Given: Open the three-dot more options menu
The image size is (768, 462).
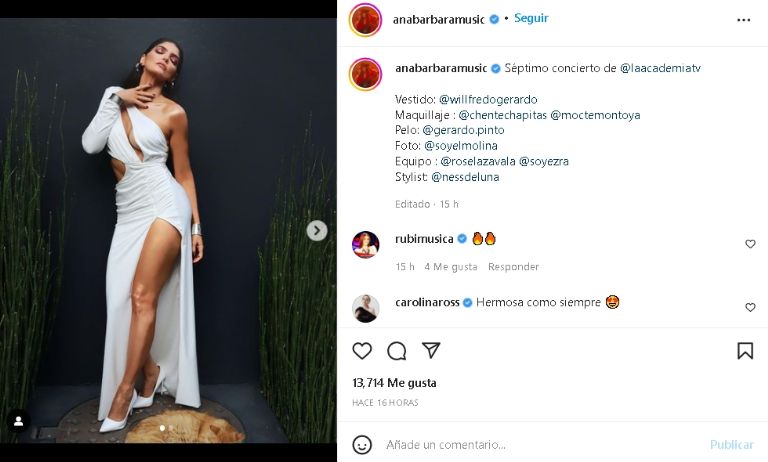Looking at the screenshot, I should pos(743,19).
